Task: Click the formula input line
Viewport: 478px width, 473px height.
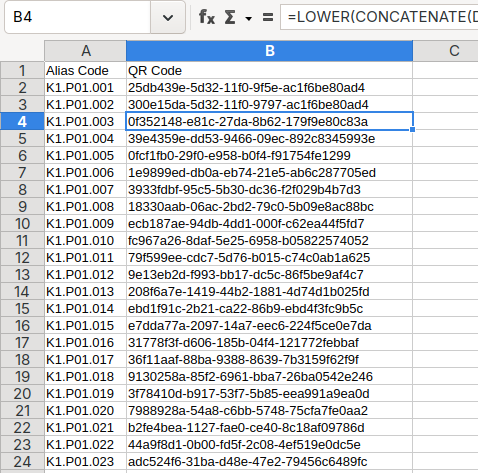Action: pos(379,17)
